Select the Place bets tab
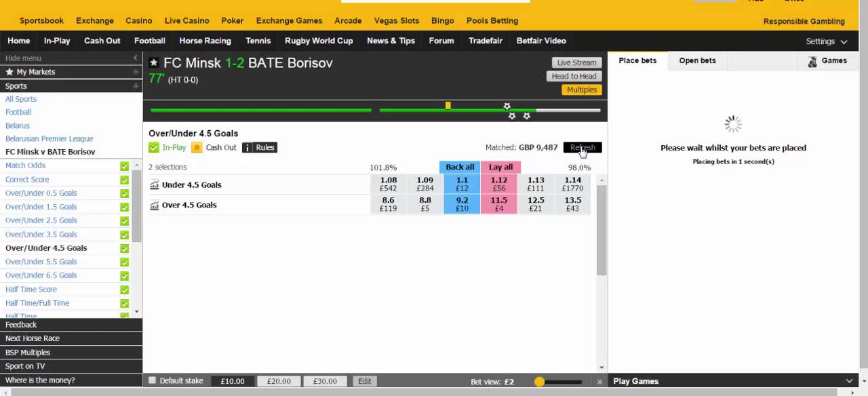Image resolution: width=868 pixels, height=396 pixels. tap(637, 60)
